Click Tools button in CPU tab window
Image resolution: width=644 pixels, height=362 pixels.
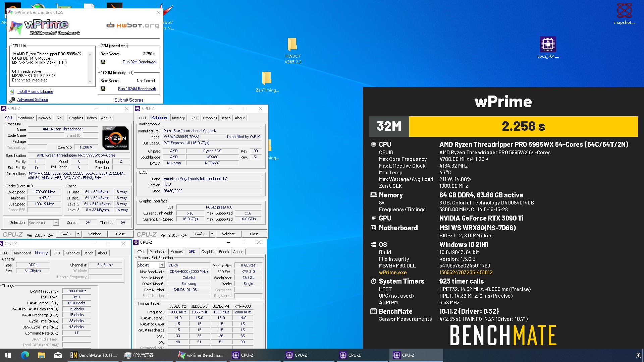pos(66,234)
